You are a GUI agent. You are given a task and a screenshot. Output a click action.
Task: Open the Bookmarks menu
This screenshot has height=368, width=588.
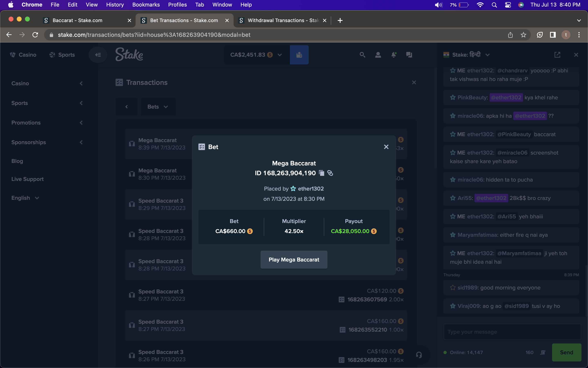click(146, 5)
